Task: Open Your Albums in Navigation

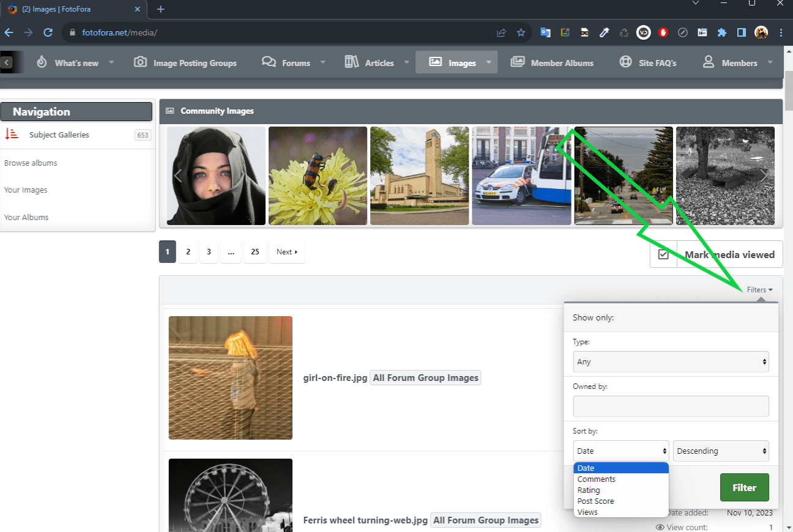Action: tap(26, 217)
